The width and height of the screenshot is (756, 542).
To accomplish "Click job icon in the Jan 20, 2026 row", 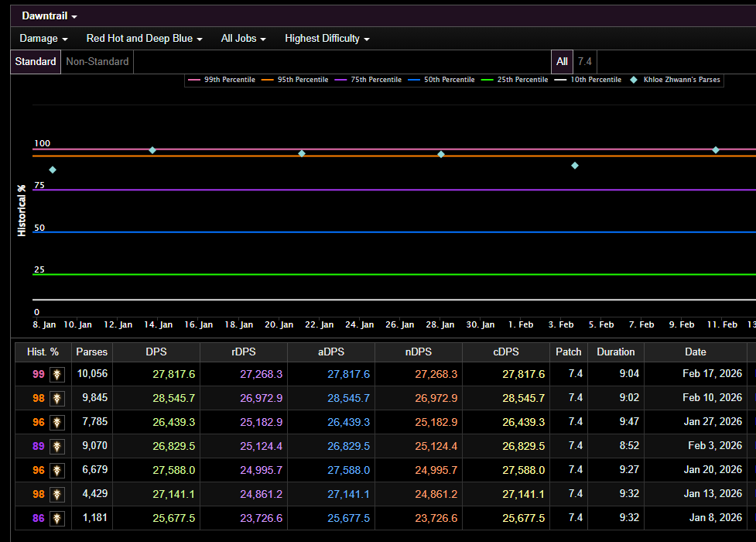I will click(x=57, y=470).
